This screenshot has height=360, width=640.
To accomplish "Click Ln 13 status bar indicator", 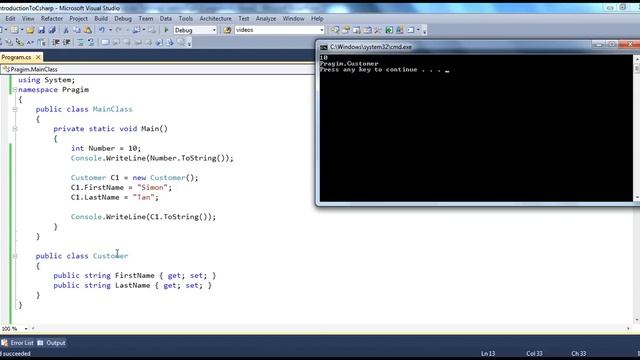I will [x=488, y=353].
